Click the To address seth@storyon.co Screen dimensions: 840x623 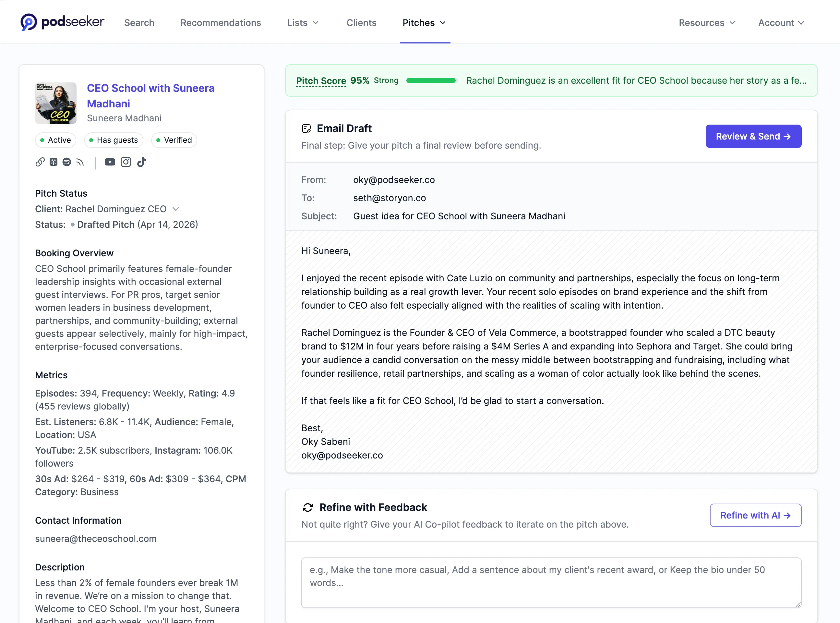point(389,198)
